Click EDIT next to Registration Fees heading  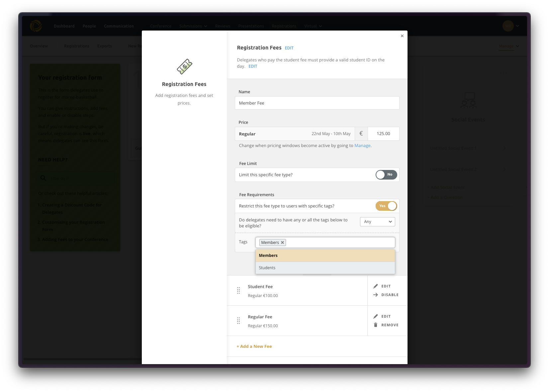(x=289, y=48)
